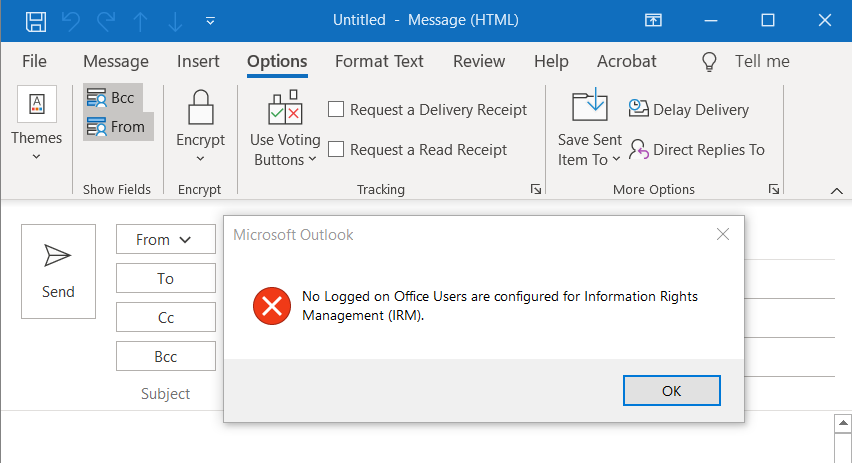Open Tracking group dialog launcher
Viewport: 852px width, 463px height.
pos(536,189)
